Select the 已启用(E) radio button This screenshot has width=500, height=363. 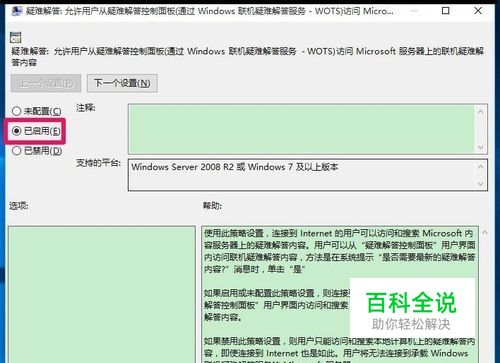[x=36, y=131]
